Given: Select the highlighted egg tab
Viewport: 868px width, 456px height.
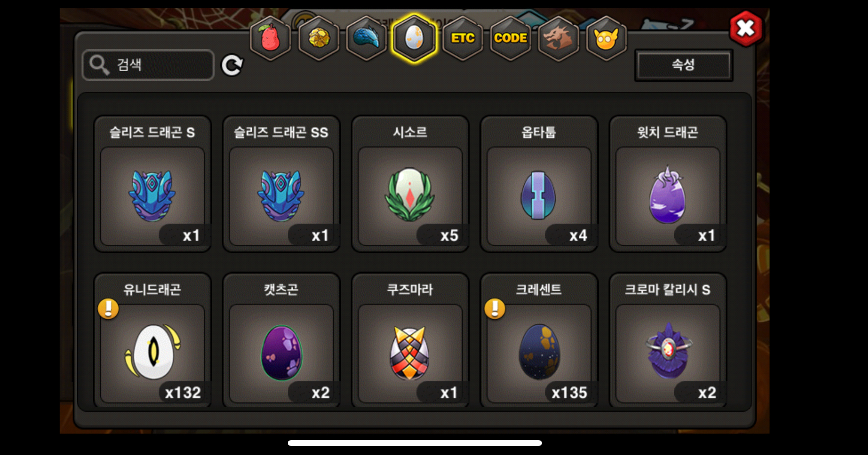Looking at the screenshot, I should click(414, 38).
